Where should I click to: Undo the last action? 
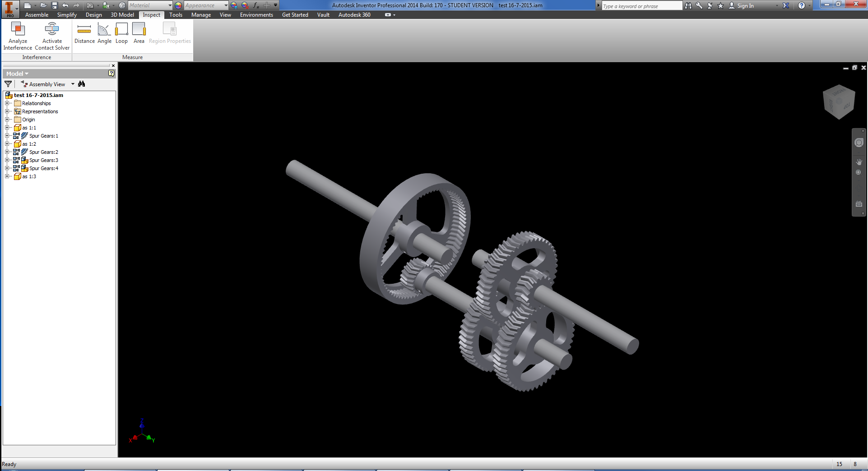[65, 5]
